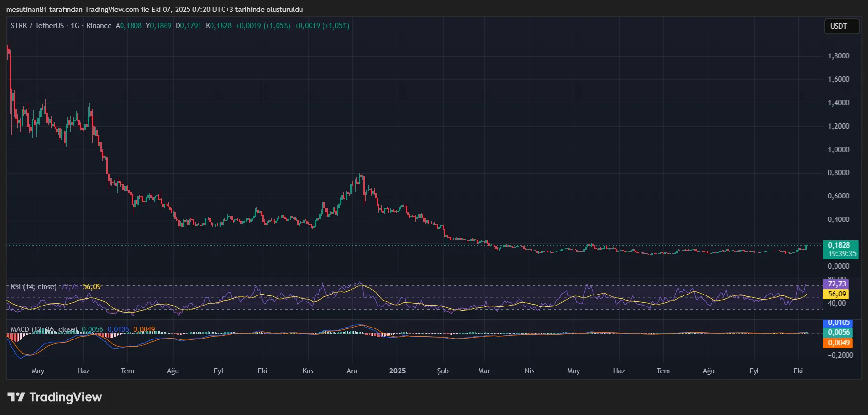Click the yellow 56,09 RSI average tag
Image resolution: width=868 pixels, height=415 pixels.
(x=836, y=294)
